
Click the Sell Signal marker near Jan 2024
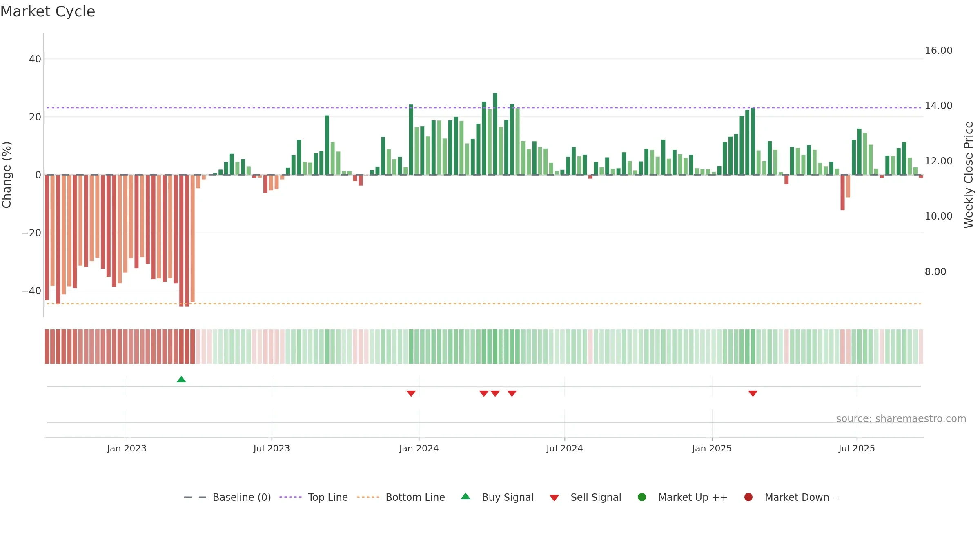[x=411, y=393]
